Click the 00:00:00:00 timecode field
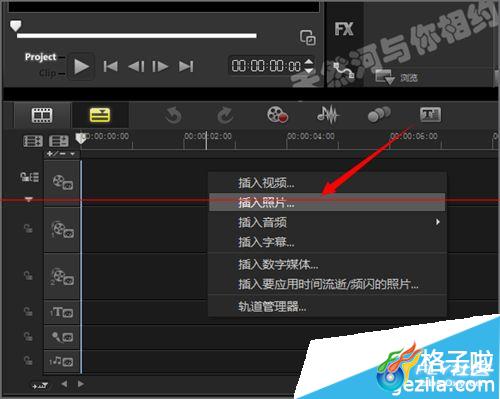500x399 pixels. coord(267,66)
